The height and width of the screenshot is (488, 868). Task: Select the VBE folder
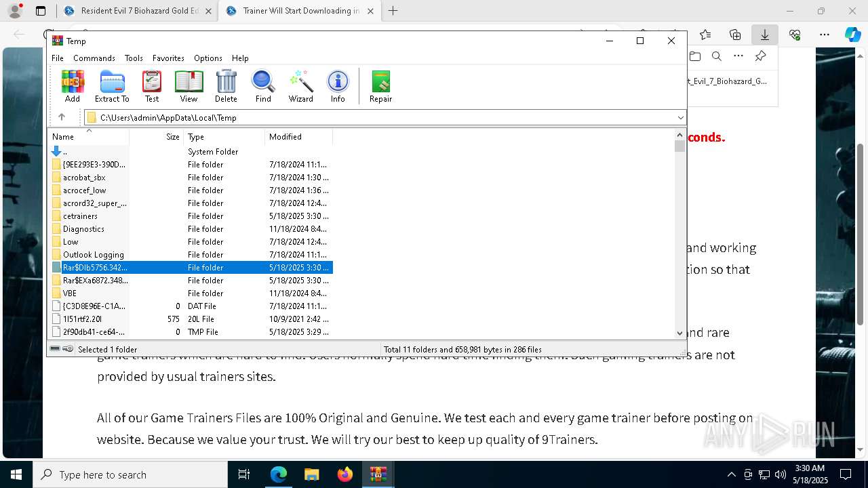191,293
